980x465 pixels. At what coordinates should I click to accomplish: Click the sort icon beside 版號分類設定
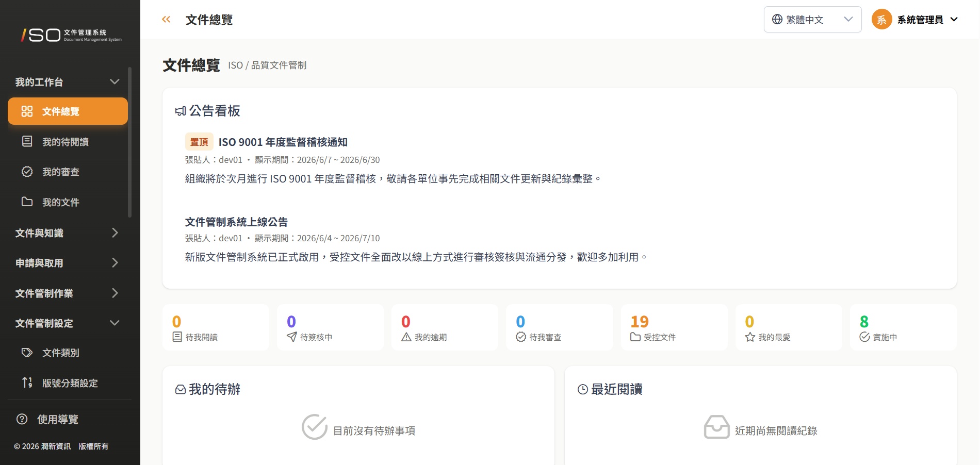click(27, 383)
